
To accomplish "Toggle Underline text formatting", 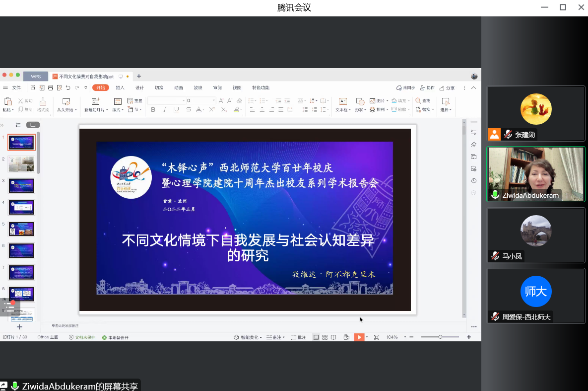I will click(177, 110).
